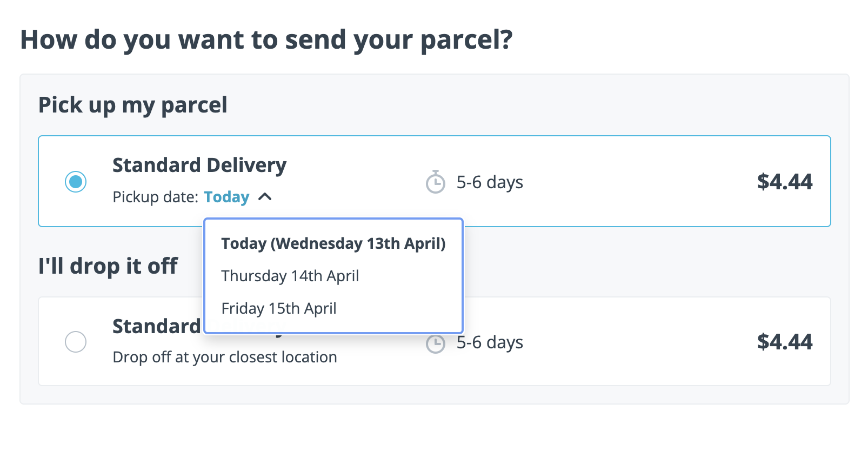
Task: Choose the drop-off Standard Delivery radio button
Action: pyautogui.click(x=76, y=342)
